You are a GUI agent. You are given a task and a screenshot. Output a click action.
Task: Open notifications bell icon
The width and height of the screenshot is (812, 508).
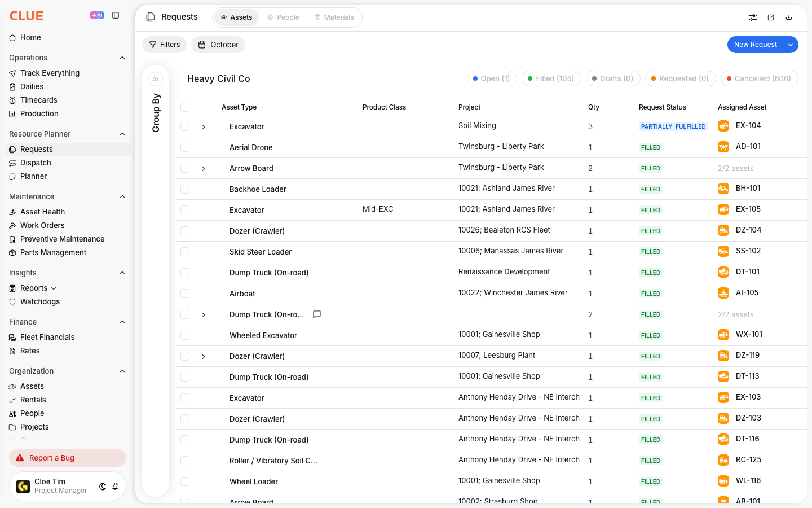pos(115,487)
